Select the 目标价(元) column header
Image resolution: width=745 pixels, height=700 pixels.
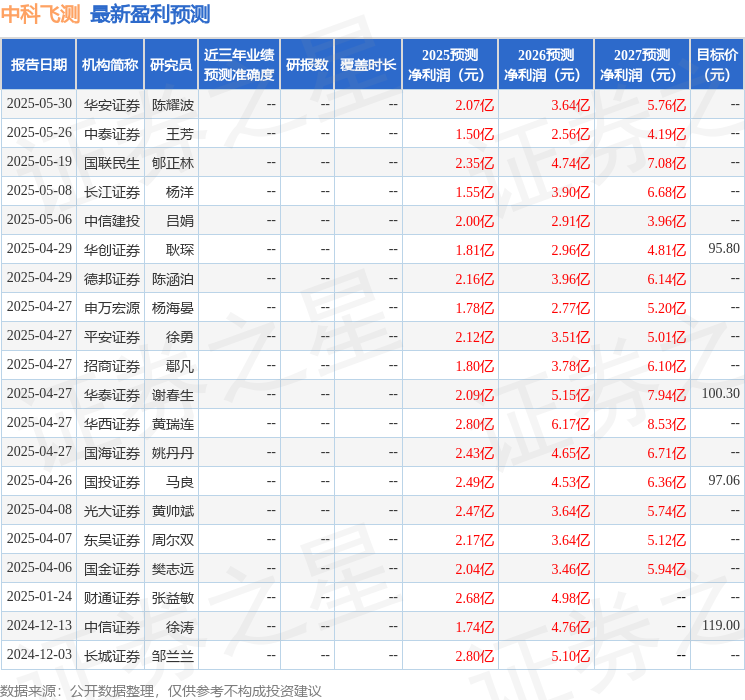tap(717, 64)
